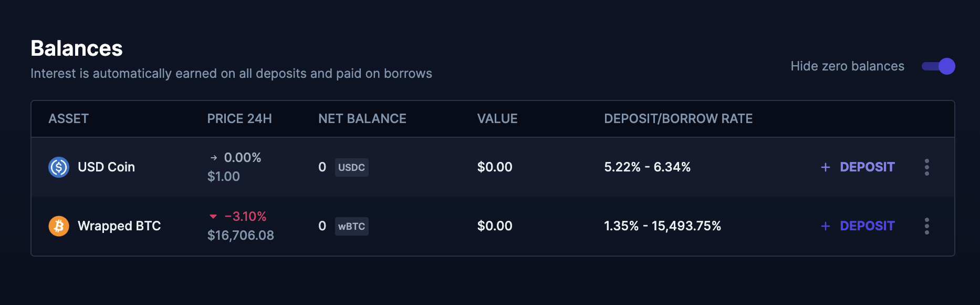This screenshot has width=980, height=305.
Task: Open the Wrapped BTC row three-dot menu
Action: [x=927, y=226]
